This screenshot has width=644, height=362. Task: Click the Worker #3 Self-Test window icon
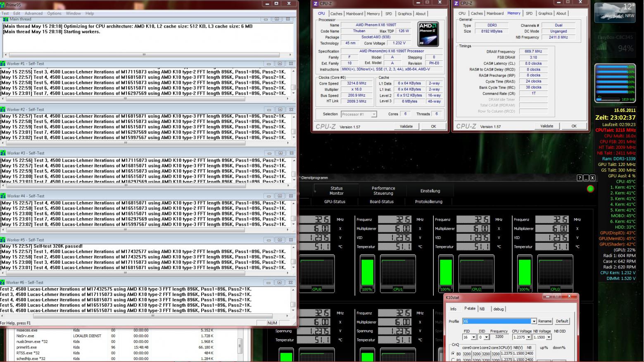click(3, 153)
